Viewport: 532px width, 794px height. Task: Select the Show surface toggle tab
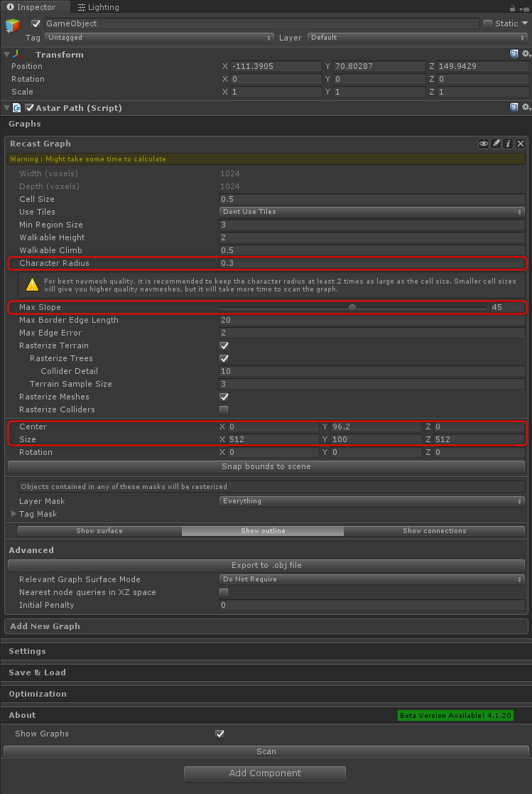tap(99, 531)
